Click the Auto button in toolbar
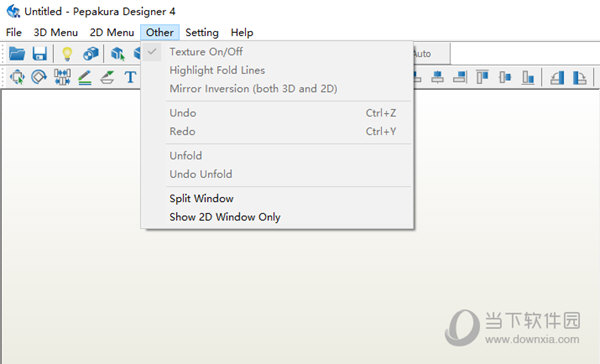 [x=431, y=54]
